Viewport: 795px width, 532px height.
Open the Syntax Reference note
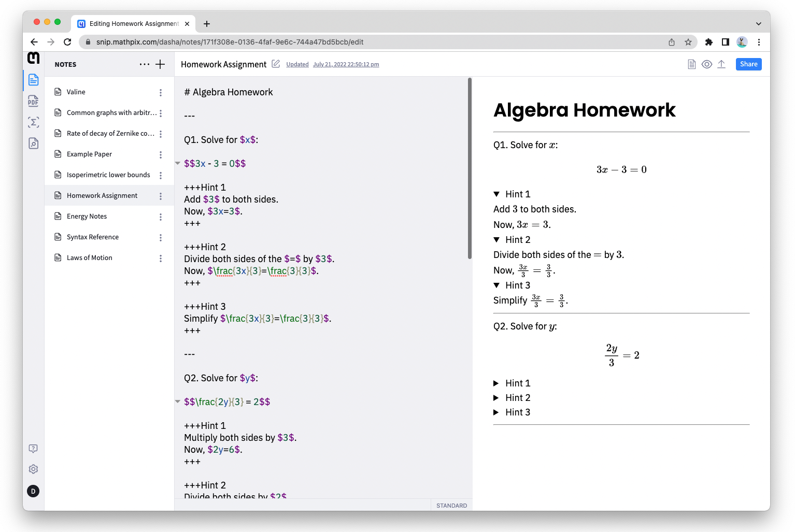point(93,237)
